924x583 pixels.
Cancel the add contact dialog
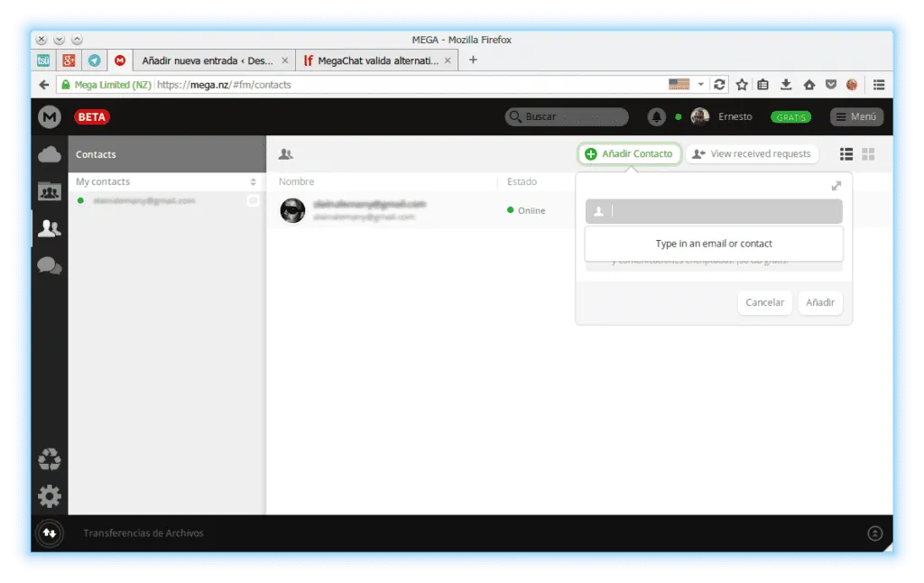(x=764, y=302)
